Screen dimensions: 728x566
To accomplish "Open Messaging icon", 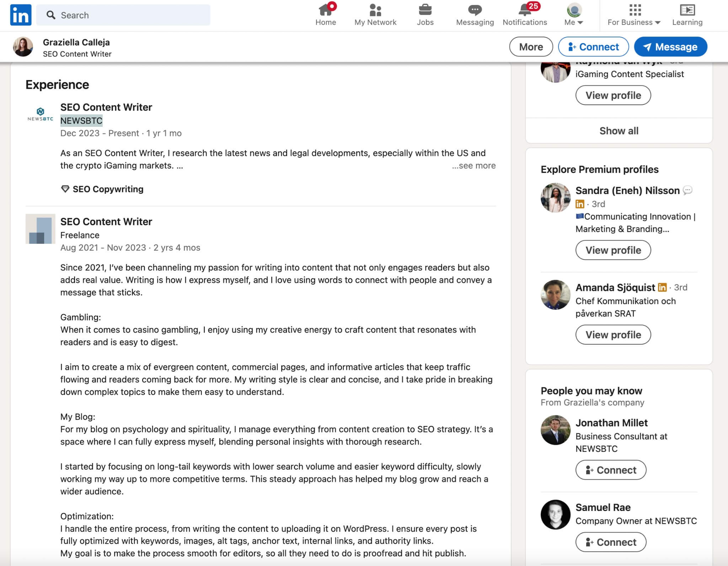I will 475,14.
